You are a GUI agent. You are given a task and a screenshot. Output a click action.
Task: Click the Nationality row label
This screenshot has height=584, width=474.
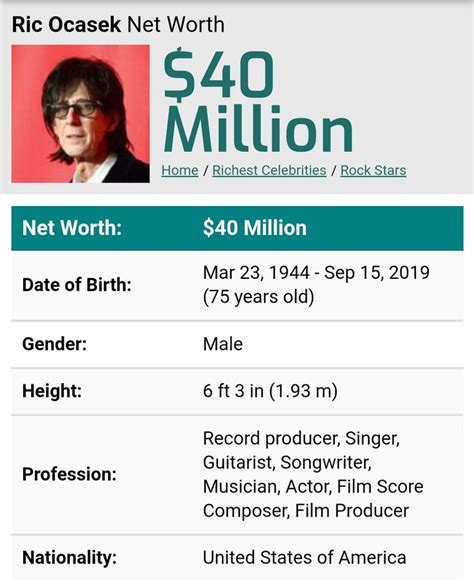click(x=69, y=558)
